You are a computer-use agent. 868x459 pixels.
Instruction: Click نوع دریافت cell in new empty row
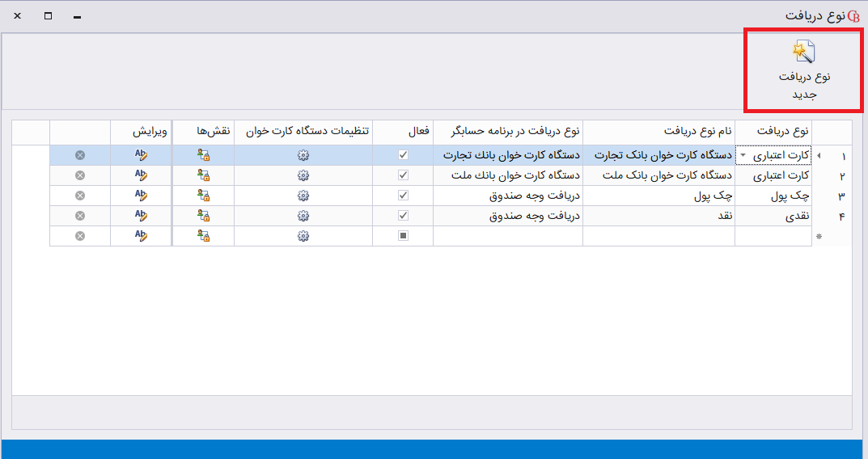(x=773, y=236)
